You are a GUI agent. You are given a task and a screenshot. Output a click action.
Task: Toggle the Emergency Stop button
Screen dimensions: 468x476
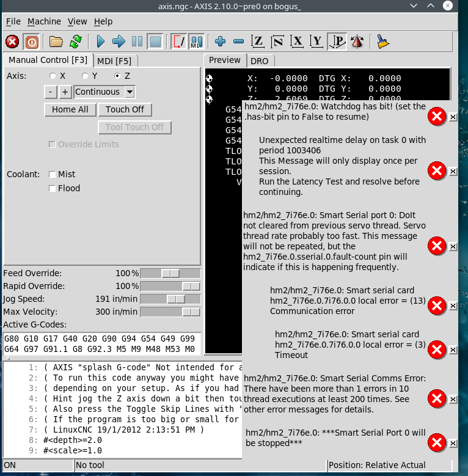12,42
